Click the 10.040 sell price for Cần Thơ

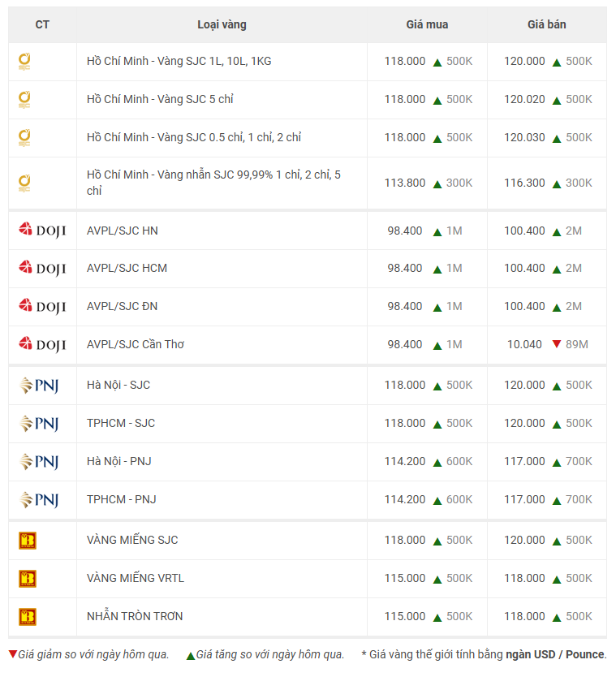(524, 344)
